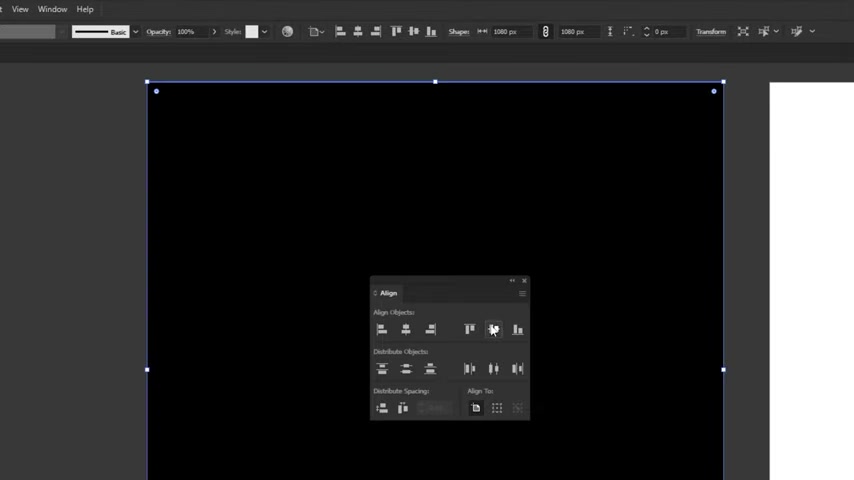Align horizontal center using control bar icon
Viewport: 854px width, 480px height.
click(x=358, y=32)
